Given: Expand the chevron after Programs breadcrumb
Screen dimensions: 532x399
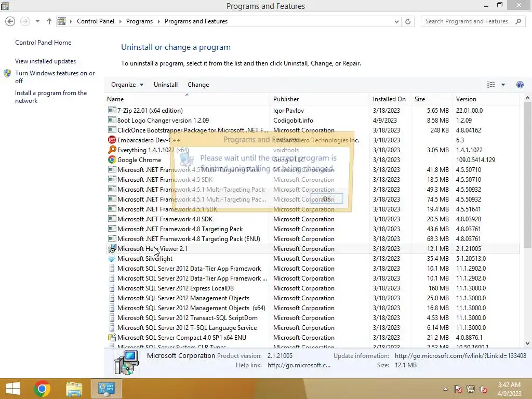Looking at the screenshot, I should pos(159,21).
